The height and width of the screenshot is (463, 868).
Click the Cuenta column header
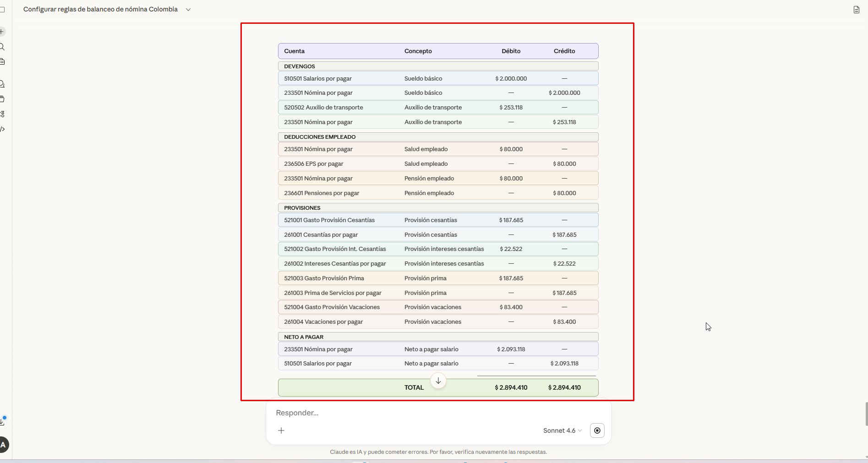pyautogui.click(x=294, y=51)
